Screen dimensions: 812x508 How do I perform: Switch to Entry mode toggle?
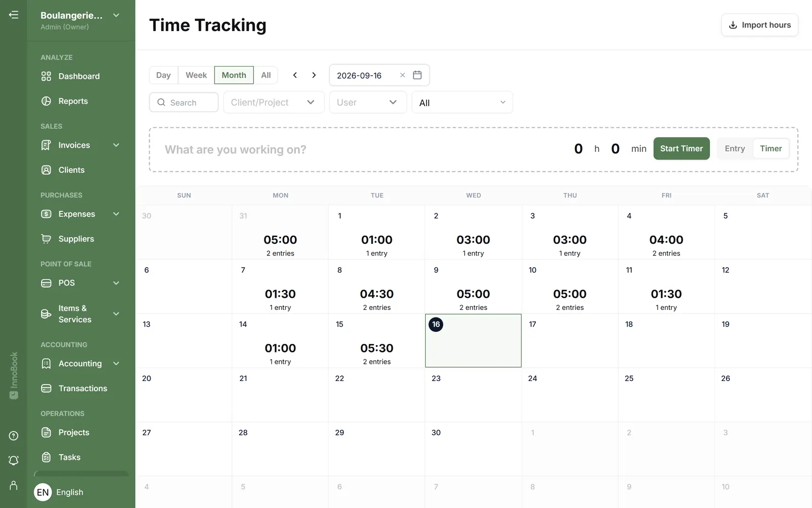[x=735, y=148]
